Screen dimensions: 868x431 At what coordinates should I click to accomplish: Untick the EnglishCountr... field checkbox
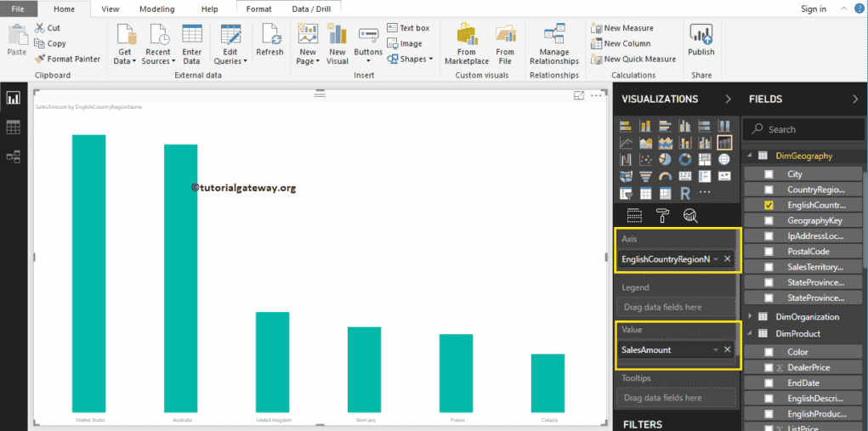(769, 205)
